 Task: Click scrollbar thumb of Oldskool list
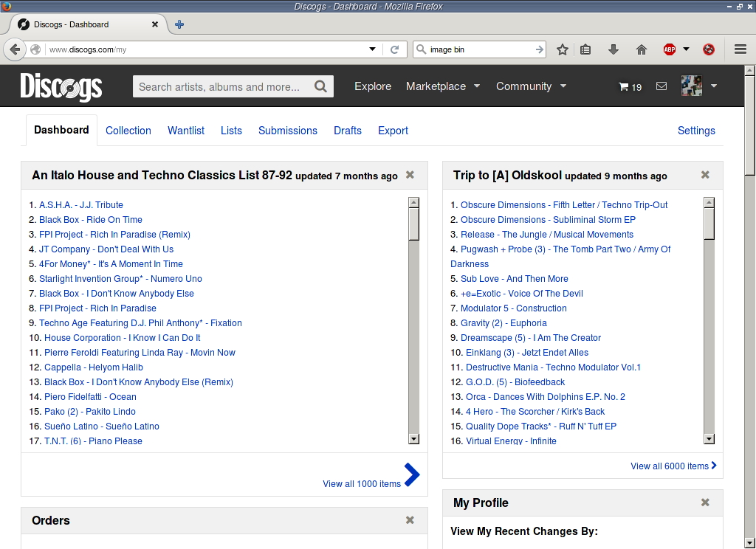[x=709, y=224]
